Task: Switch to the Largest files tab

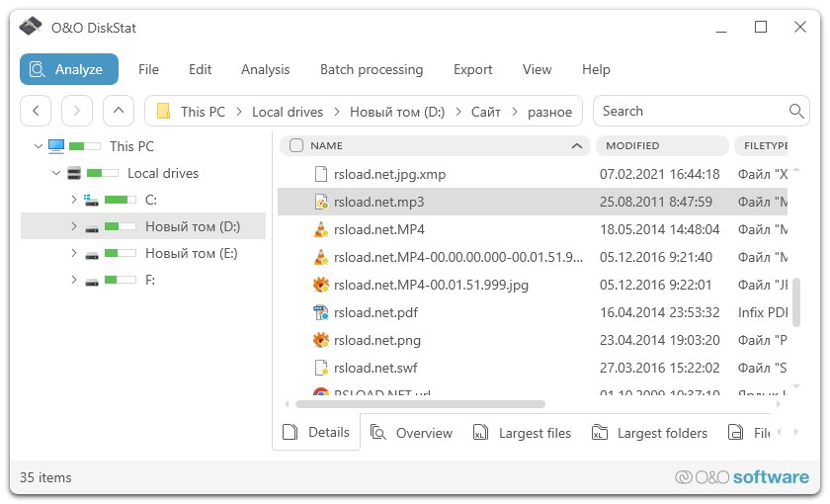Action: (534, 433)
